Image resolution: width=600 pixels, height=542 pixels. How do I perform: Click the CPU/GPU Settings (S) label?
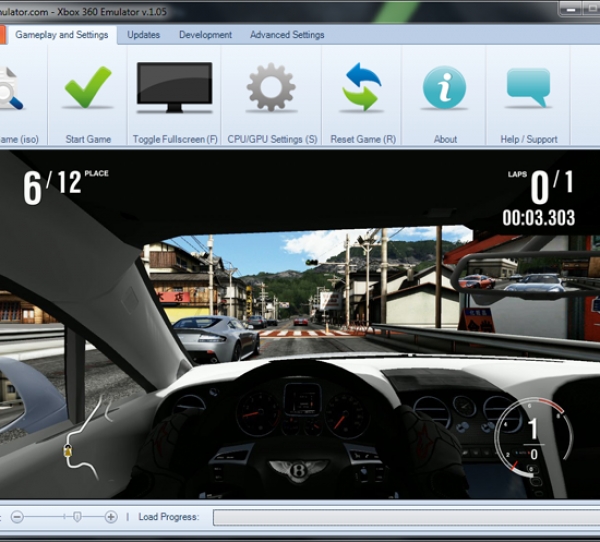[x=272, y=139]
